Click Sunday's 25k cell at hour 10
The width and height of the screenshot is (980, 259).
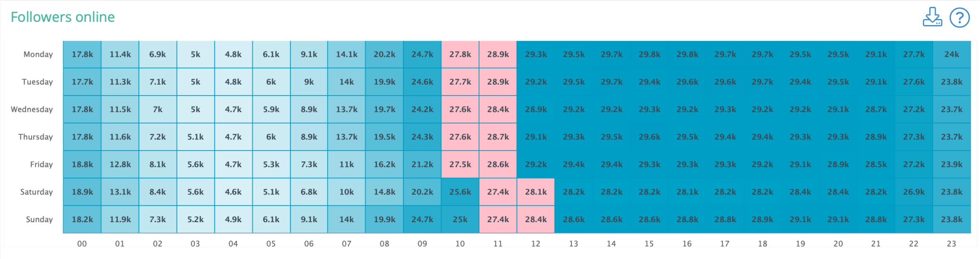pyautogui.click(x=460, y=220)
